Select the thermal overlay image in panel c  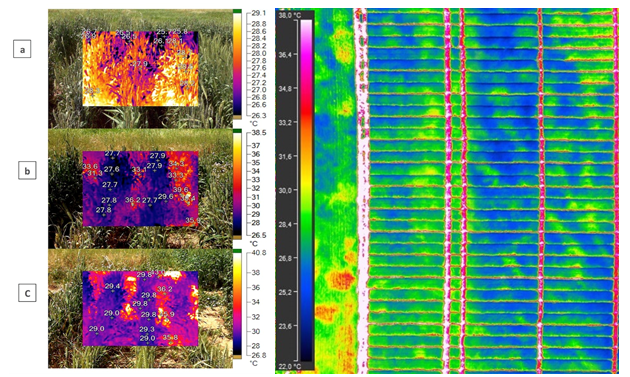[x=141, y=308]
